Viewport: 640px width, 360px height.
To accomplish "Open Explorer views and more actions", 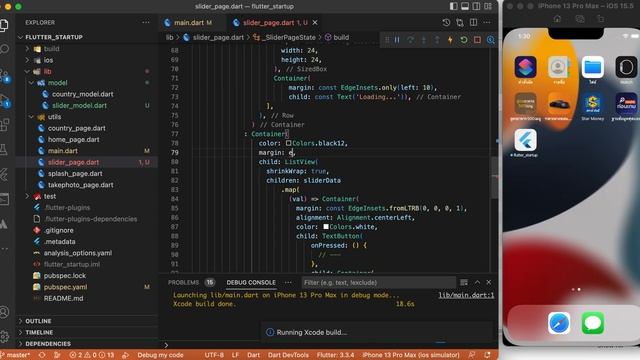I will (x=146, y=22).
